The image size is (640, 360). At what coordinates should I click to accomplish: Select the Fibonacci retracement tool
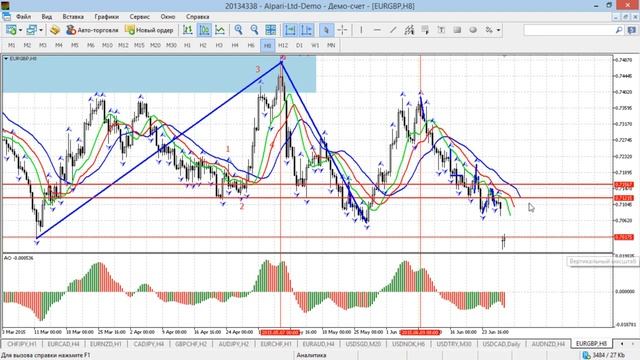(x=425, y=30)
